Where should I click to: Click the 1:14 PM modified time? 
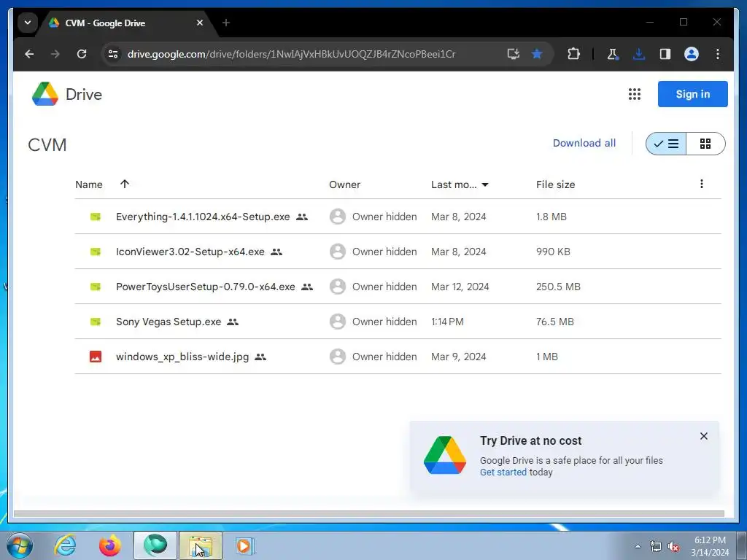(447, 322)
